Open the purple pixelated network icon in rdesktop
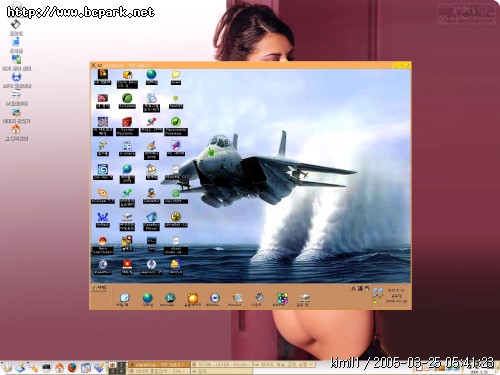500x375 pixels. point(103,122)
